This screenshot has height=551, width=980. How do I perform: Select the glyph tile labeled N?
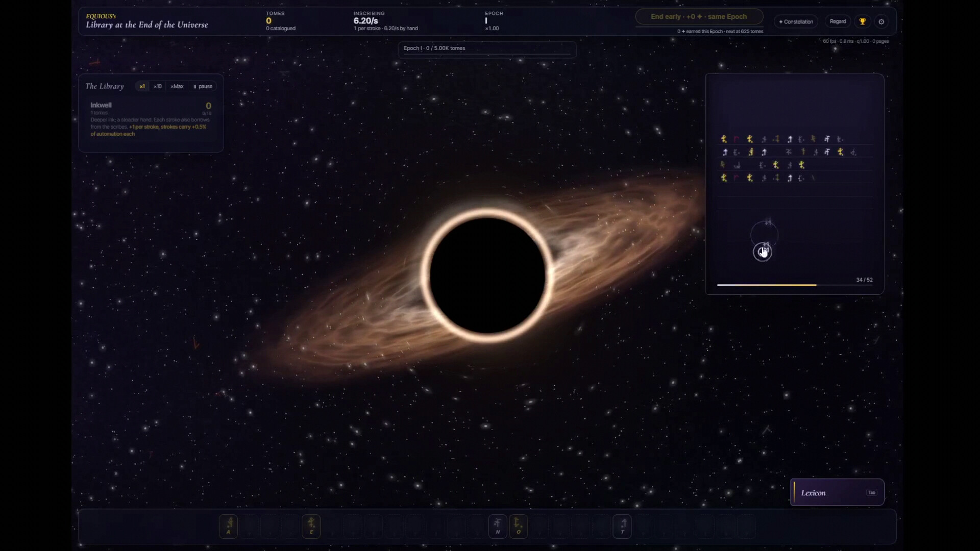point(497,526)
